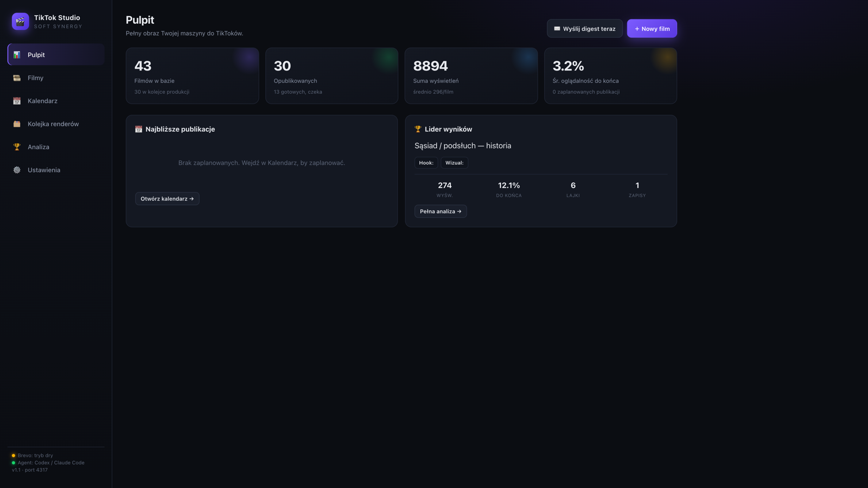Screen dimensions: 868x488
Task: Open the Filmy section
Action: pos(56,78)
